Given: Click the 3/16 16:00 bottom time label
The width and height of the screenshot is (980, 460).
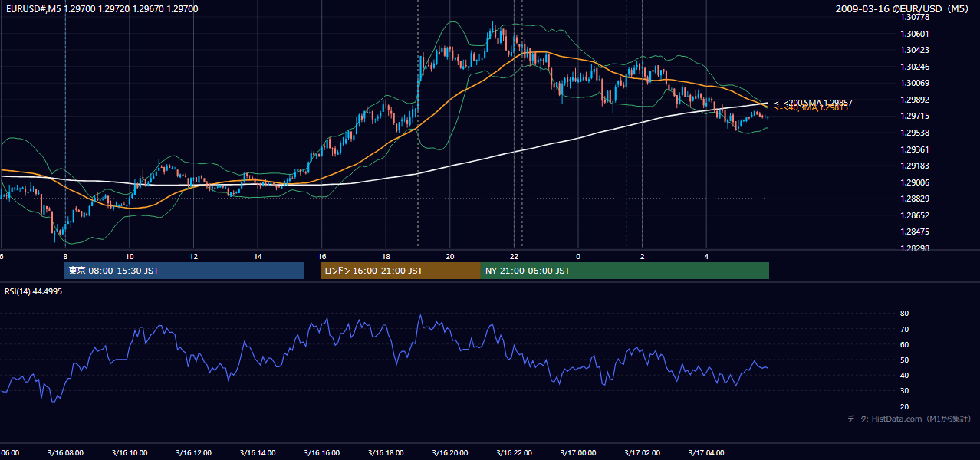Looking at the screenshot, I should point(321,453).
